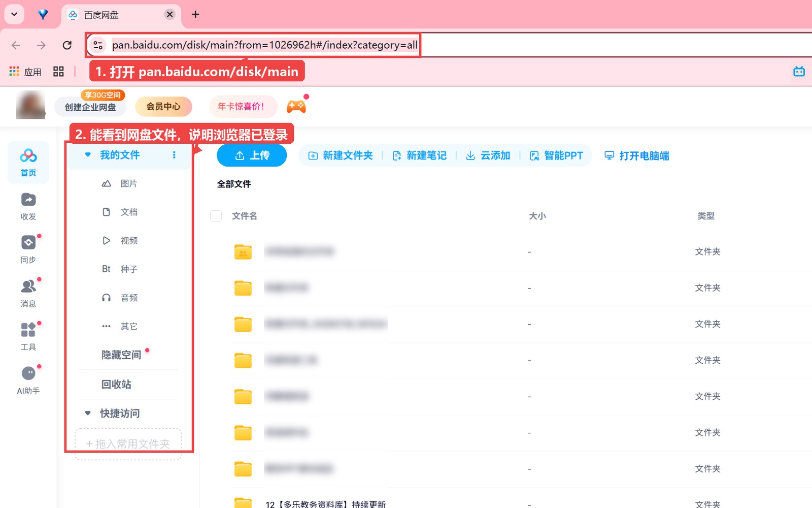The height and width of the screenshot is (508, 812).
Task: Click the site info icon in address bar
Action: pyautogui.click(x=98, y=45)
